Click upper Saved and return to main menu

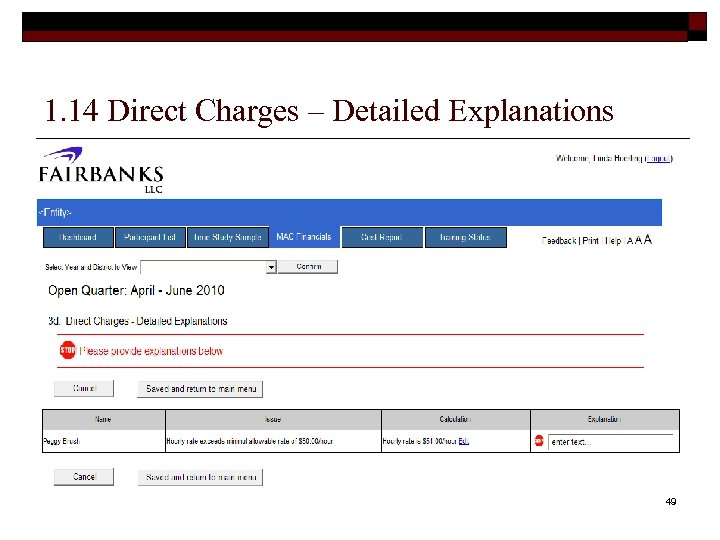(200, 389)
